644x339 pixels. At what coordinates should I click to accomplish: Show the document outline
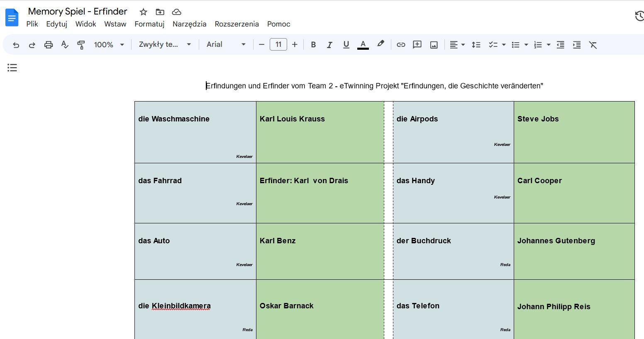pyautogui.click(x=12, y=68)
